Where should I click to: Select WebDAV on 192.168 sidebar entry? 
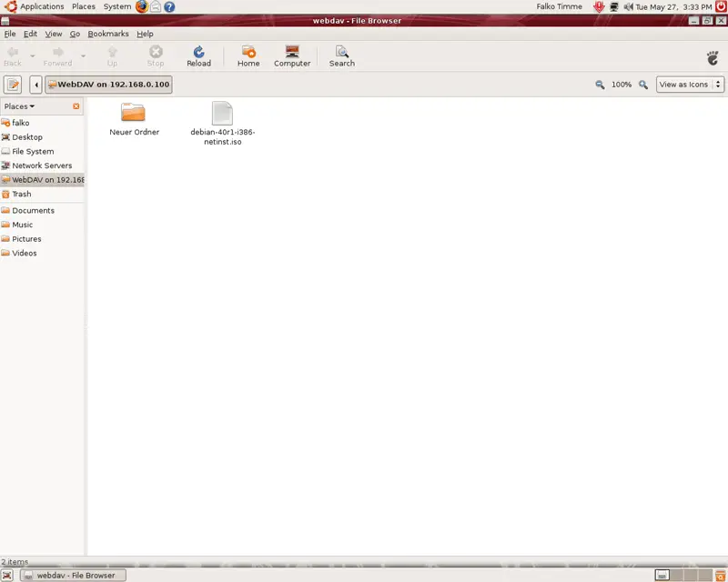tap(42, 180)
